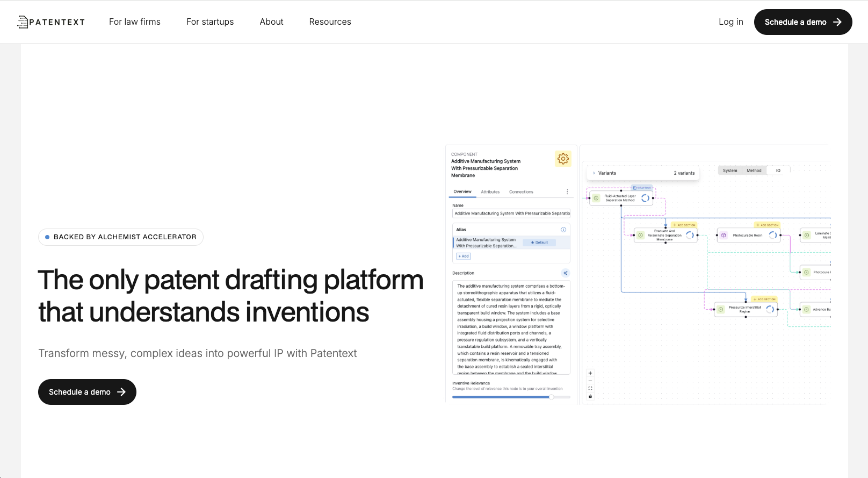
Task: Expand the Variants panel chevron
Action: coord(594,173)
